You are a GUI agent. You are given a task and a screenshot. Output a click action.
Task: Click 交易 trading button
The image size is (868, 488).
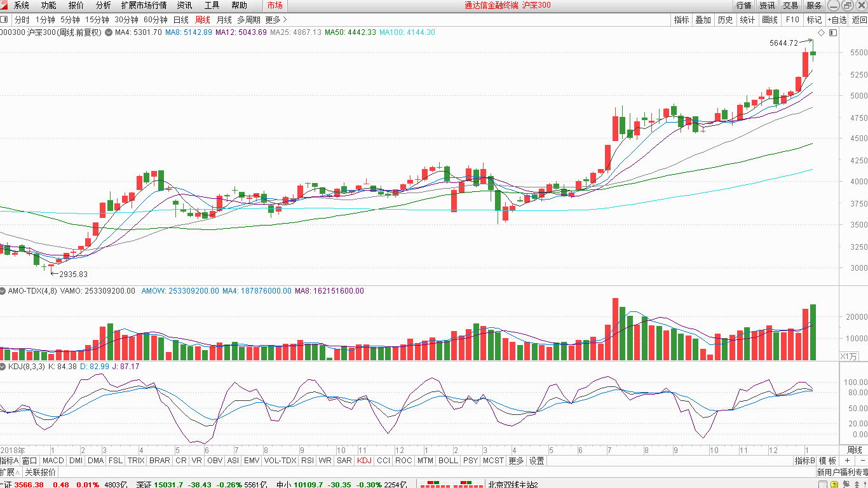[x=790, y=5]
